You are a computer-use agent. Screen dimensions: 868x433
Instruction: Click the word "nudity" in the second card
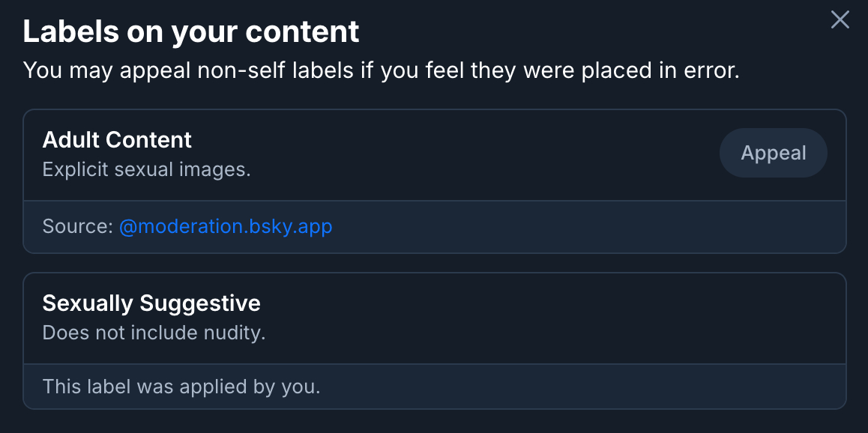click(x=234, y=333)
